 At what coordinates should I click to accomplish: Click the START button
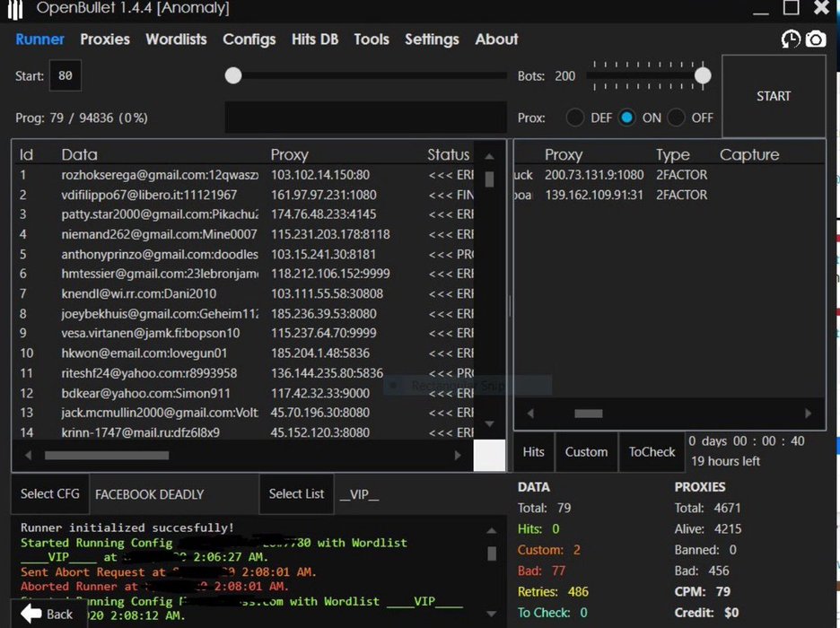[x=774, y=96]
